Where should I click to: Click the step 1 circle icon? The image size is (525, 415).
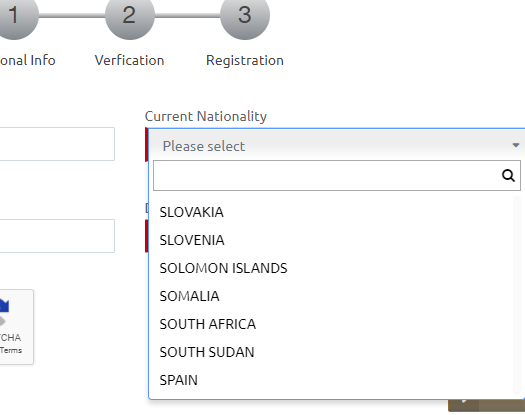pyautogui.click(x=14, y=15)
